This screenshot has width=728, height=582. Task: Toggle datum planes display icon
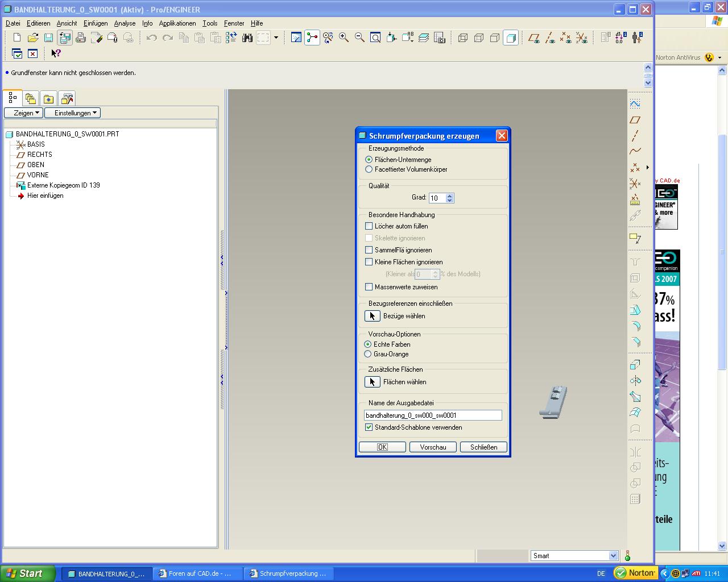533,38
